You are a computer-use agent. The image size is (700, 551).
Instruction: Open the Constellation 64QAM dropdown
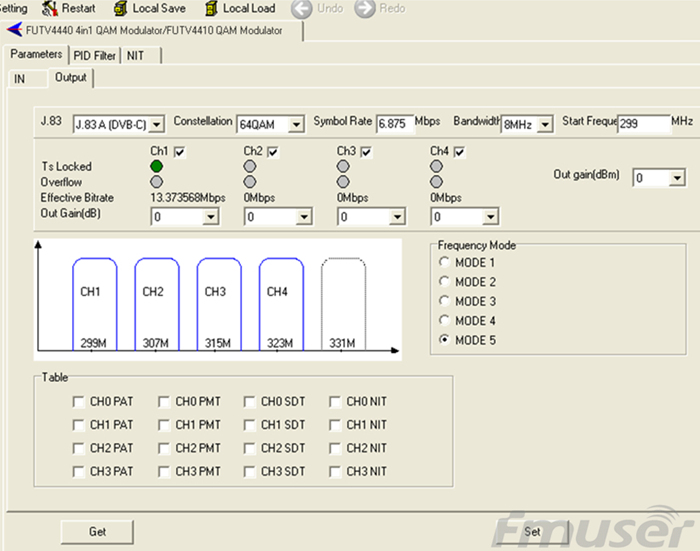(x=296, y=124)
